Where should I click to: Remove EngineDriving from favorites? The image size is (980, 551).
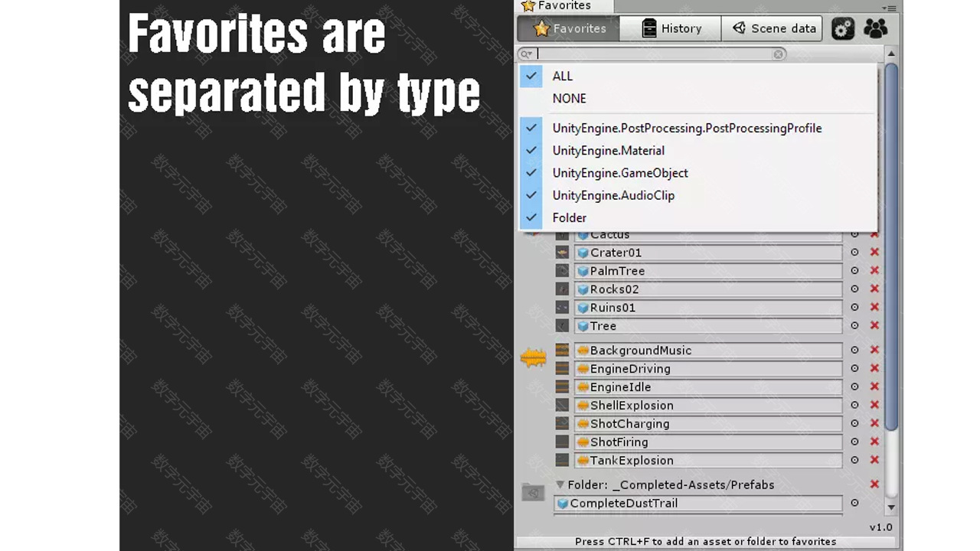pyautogui.click(x=874, y=369)
